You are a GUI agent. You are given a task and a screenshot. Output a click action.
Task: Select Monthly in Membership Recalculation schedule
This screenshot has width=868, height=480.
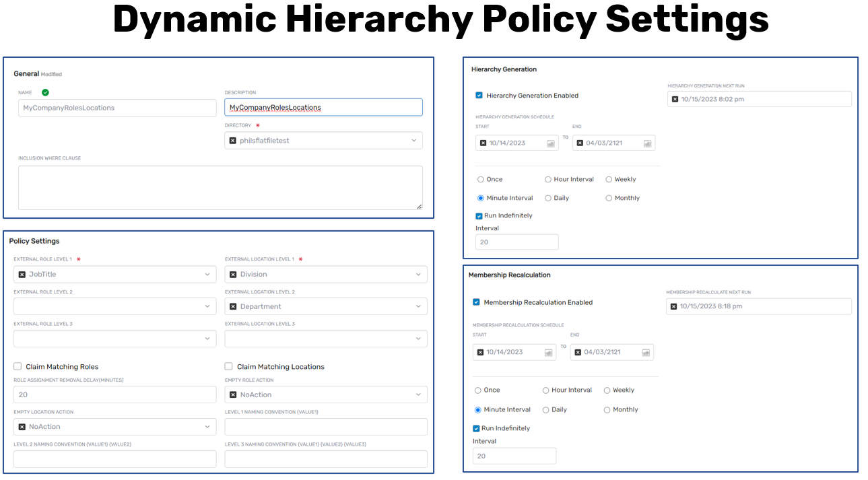(x=607, y=409)
